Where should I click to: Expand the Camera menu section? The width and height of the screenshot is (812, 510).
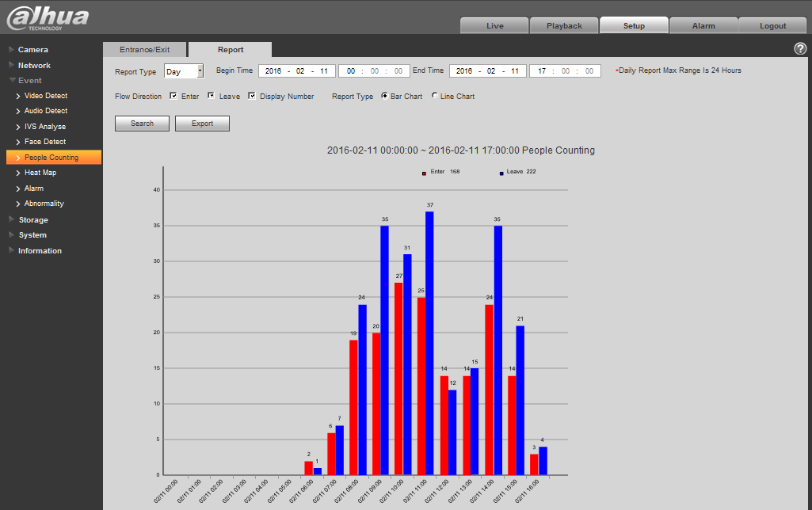point(33,50)
